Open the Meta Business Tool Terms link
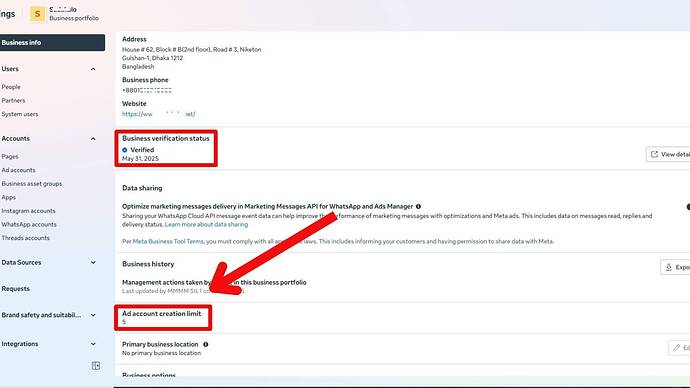 tap(168, 242)
